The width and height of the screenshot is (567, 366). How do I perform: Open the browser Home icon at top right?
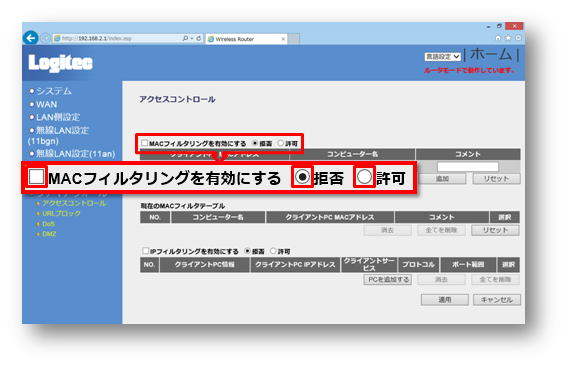tap(498, 38)
